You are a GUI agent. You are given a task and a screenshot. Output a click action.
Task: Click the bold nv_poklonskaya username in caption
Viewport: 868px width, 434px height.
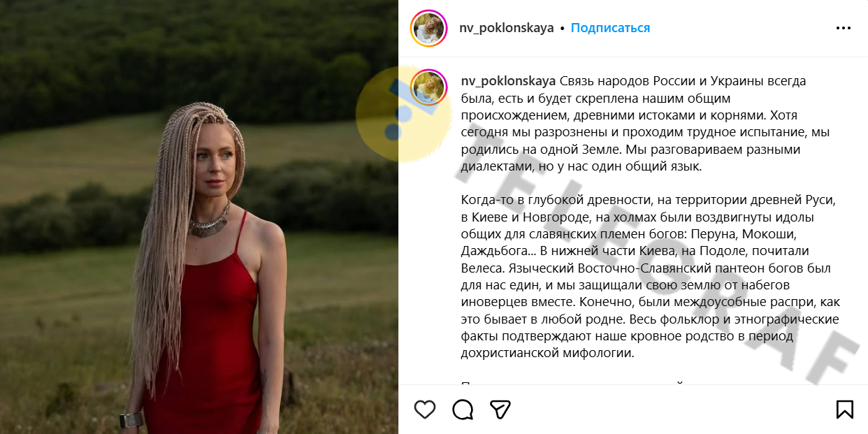(x=508, y=81)
